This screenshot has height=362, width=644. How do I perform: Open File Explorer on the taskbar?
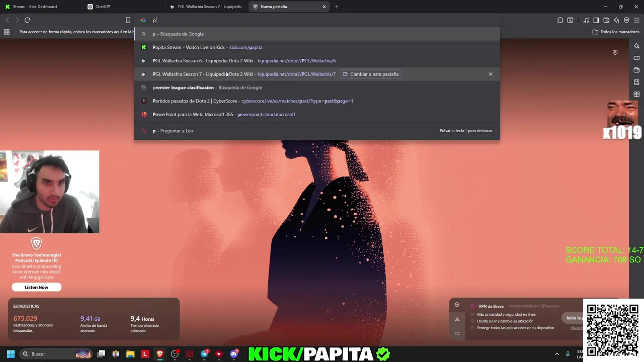[x=130, y=354]
